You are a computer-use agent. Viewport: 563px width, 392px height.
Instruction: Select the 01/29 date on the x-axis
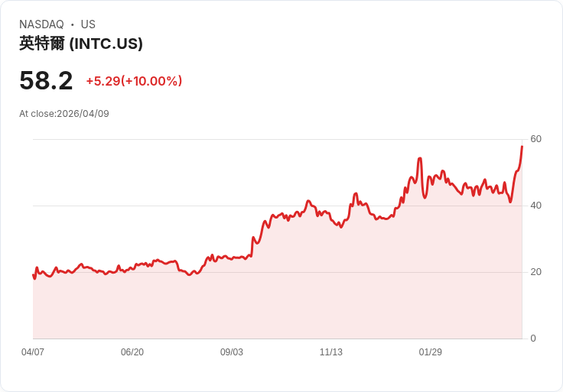(431, 352)
